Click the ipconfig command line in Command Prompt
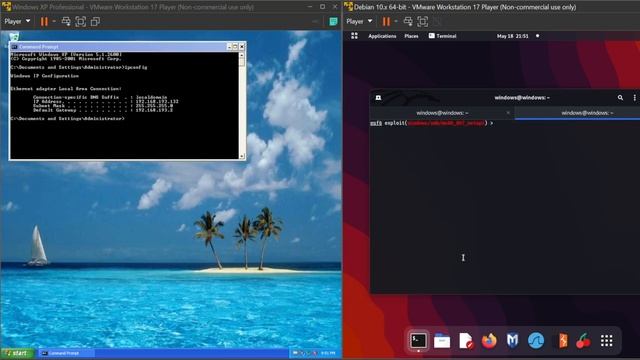The width and height of the screenshot is (640, 360). tap(79, 67)
